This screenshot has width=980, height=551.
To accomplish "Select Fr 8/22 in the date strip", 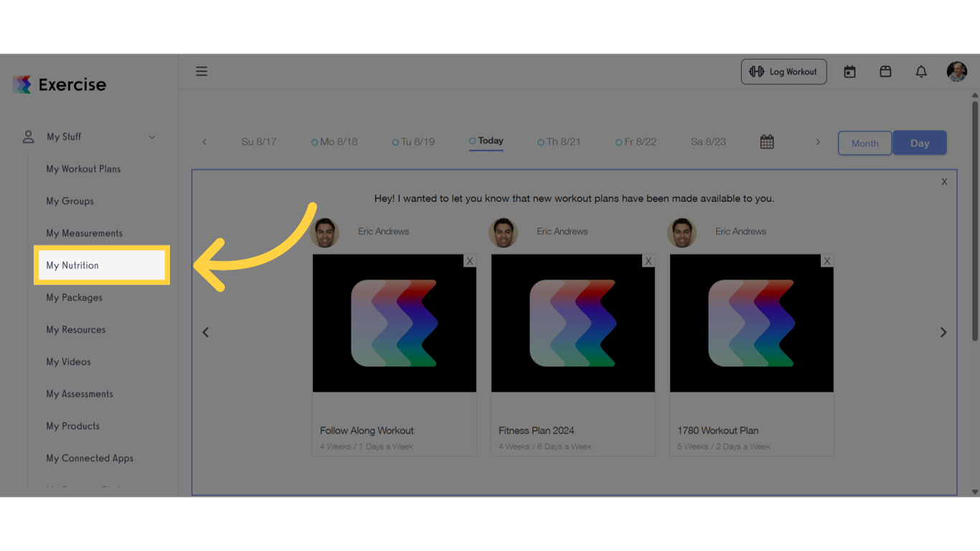I will point(636,142).
